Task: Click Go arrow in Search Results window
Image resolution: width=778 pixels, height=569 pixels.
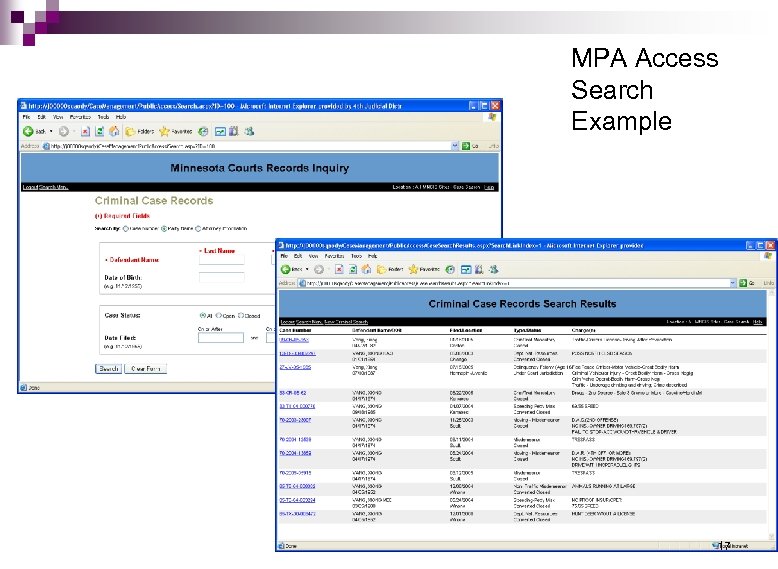Action: [743, 283]
